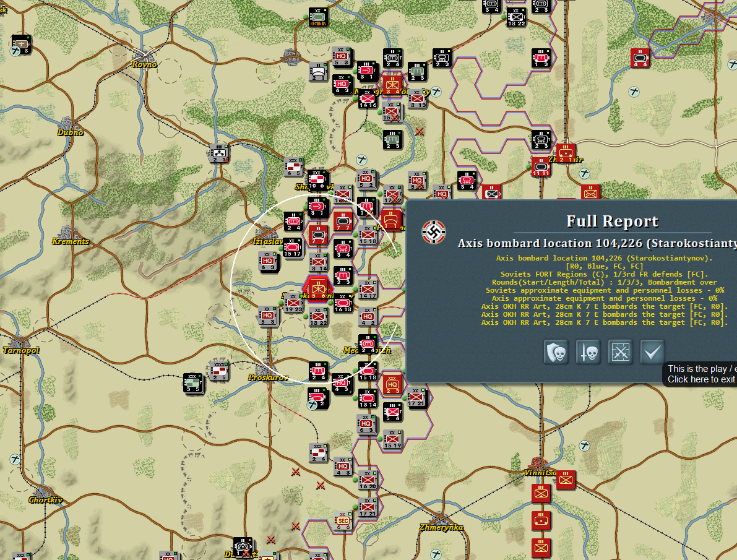Select the red Soviet corps HQ counter 2 3
This screenshot has width=737, height=560.
(x=392, y=385)
